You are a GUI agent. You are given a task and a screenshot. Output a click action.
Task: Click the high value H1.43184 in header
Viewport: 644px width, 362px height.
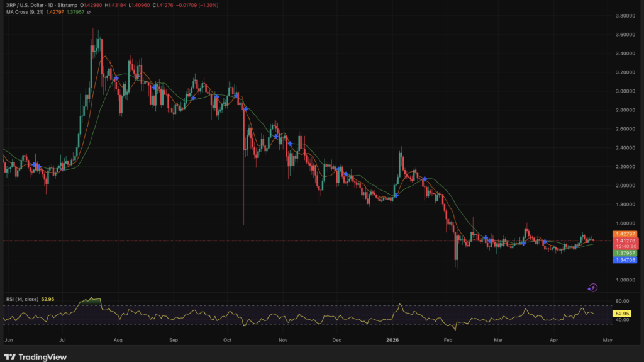(x=116, y=5)
